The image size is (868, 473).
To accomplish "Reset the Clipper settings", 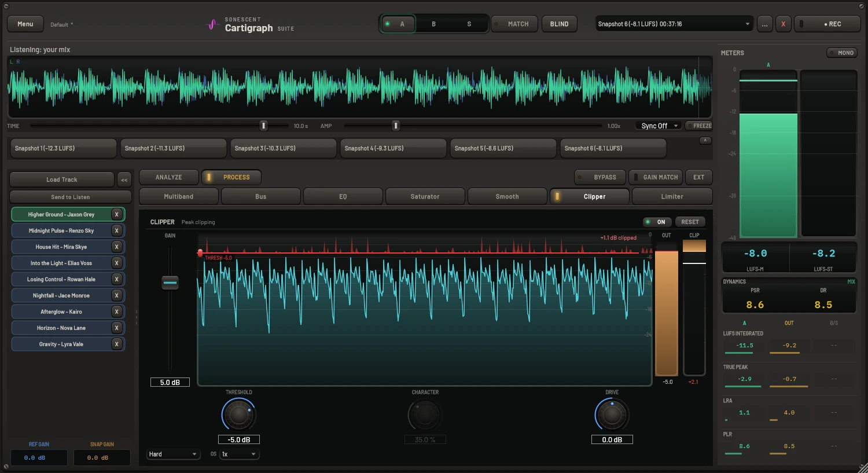I will [690, 222].
